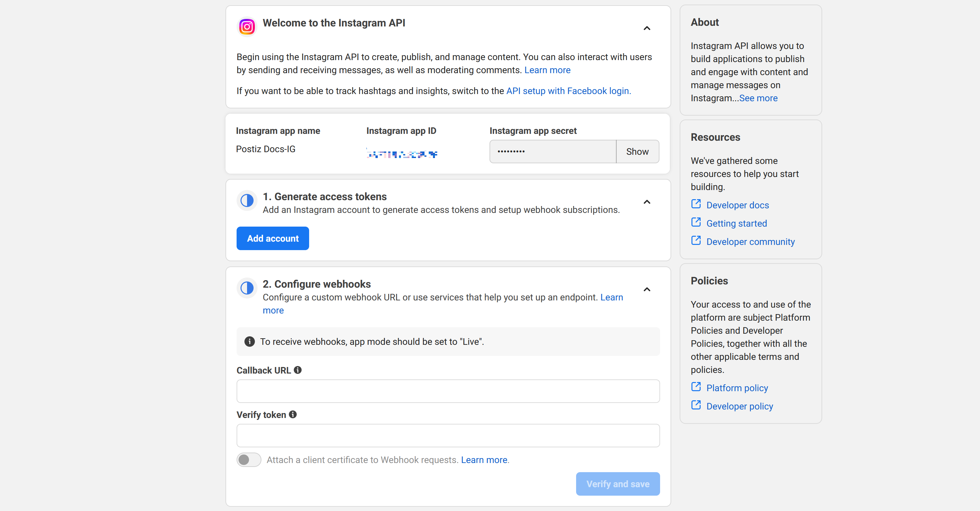The width and height of the screenshot is (980, 511).
Task: Click the external link icon next to Developer docs
Action: [x=696, y=204]
